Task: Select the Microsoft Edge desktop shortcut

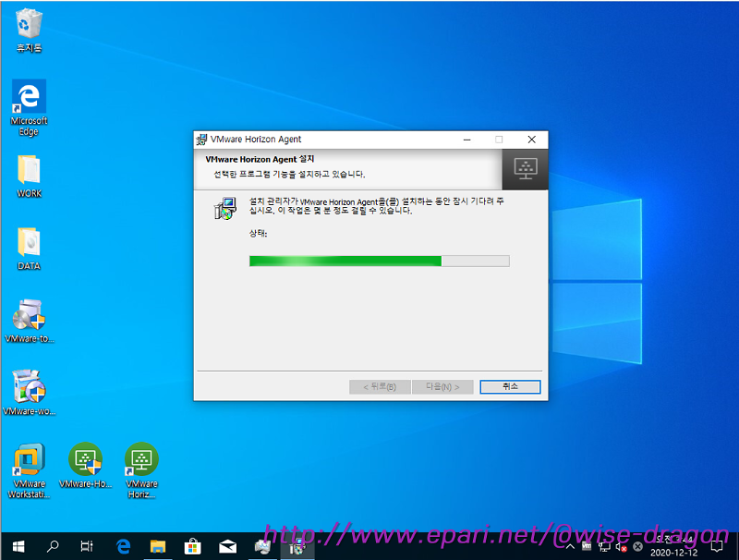Action: point(29,108)
